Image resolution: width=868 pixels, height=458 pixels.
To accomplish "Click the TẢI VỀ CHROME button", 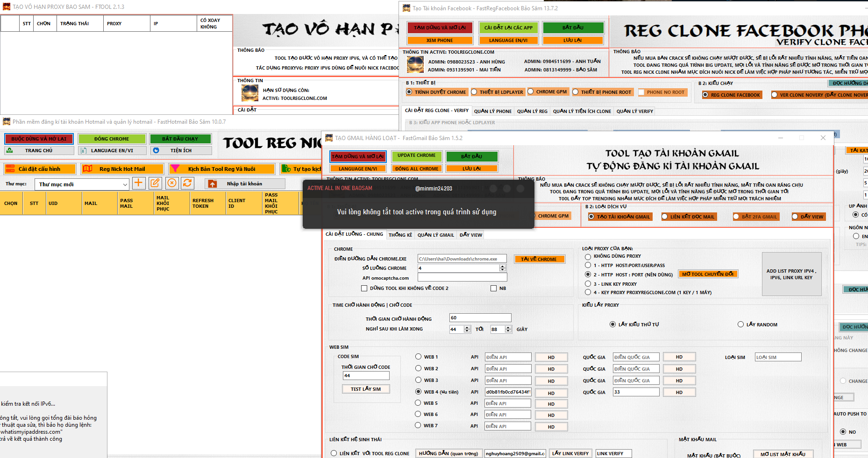I will point(539,259).
